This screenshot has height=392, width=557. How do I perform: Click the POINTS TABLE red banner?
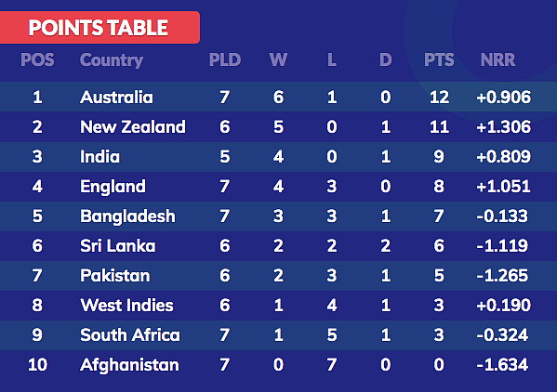pos(99,27)
